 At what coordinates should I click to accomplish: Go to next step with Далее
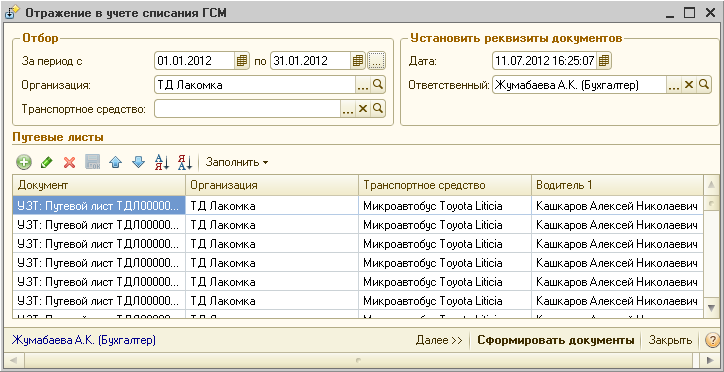pyautogui.click(x=439, y=341)
